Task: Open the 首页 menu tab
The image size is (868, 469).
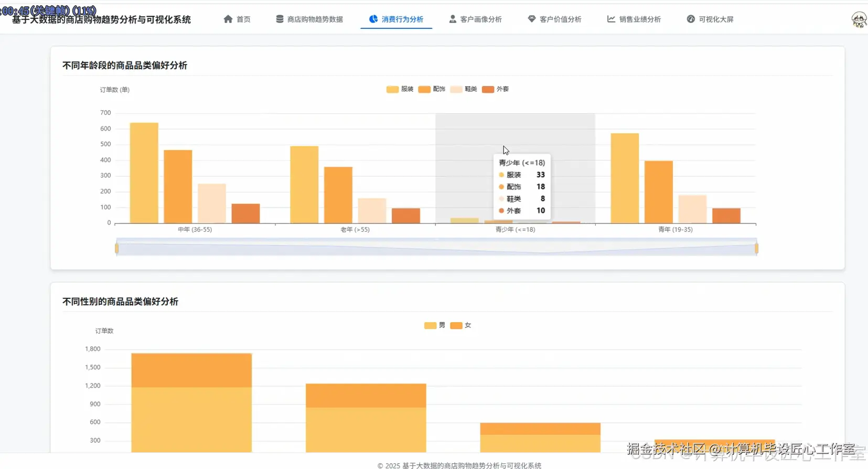Action: pos(237,19)
